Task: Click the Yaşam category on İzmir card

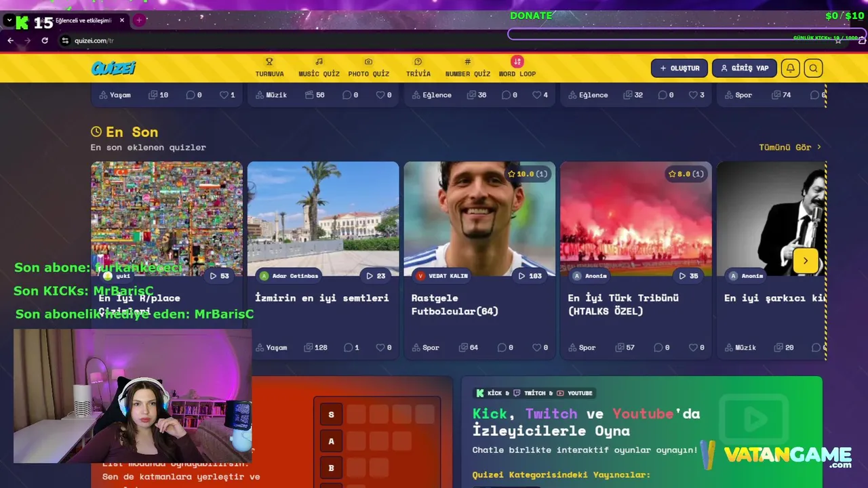Action: pyautogui.click(x=271, y=348)
